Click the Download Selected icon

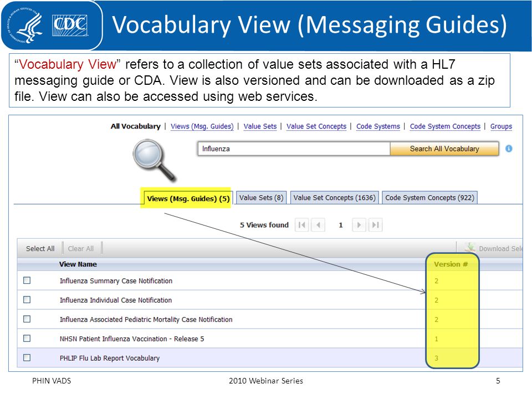click(469, 248)
